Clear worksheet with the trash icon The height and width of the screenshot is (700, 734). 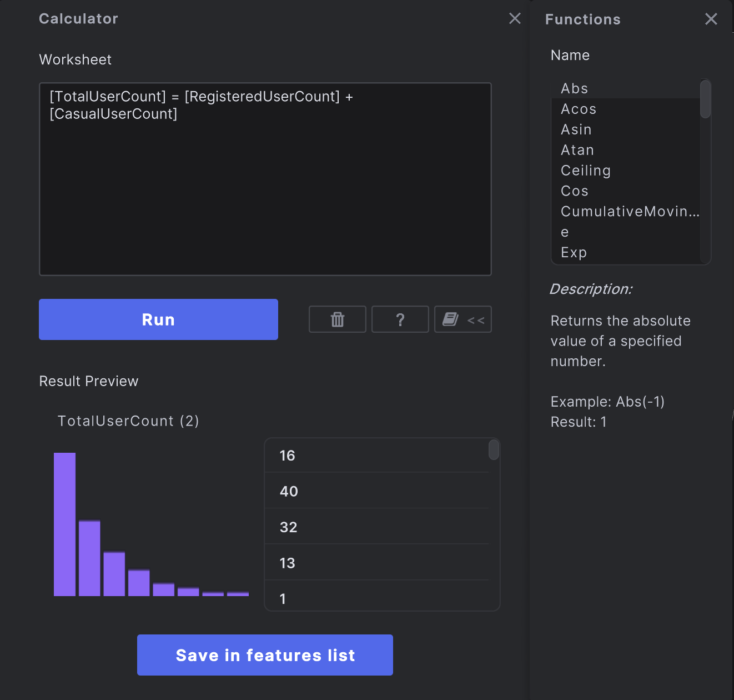coord(337,319)
